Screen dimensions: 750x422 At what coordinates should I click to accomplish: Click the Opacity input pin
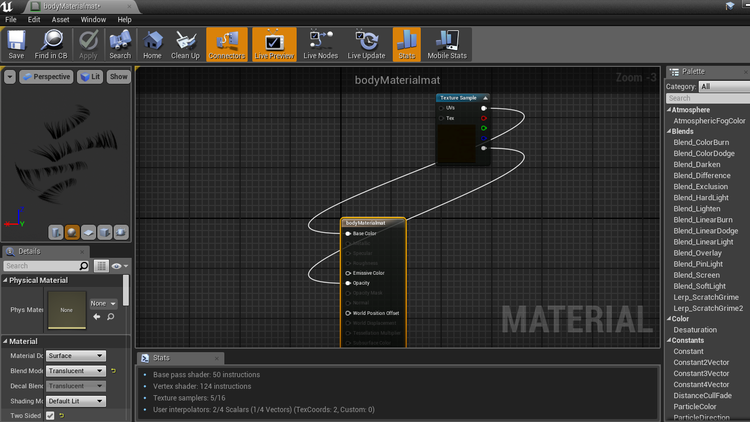pyautogui.click(x=348, y=283)
